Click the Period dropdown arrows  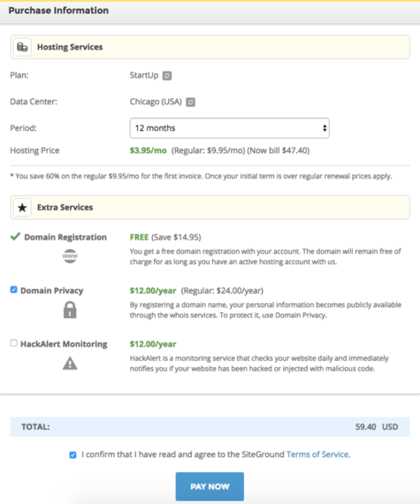[325, 128]
